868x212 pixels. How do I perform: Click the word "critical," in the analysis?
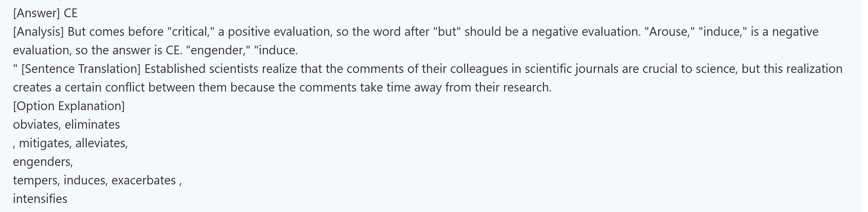point(191,32)
